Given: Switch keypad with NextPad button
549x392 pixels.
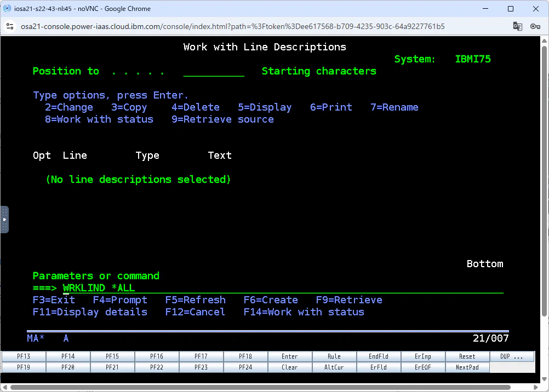Looking at the screenshot, I should pyautogui.click(x=467, y=367).
